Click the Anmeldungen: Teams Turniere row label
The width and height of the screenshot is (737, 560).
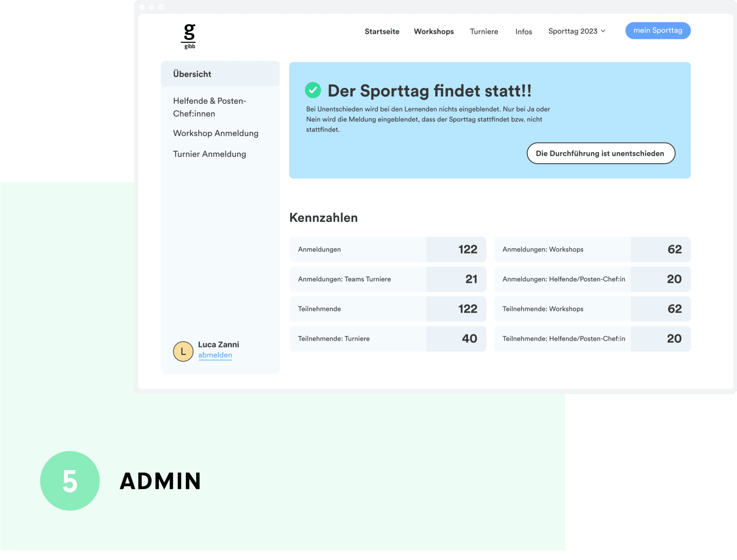pyautogui.click(x=344, y=279)
